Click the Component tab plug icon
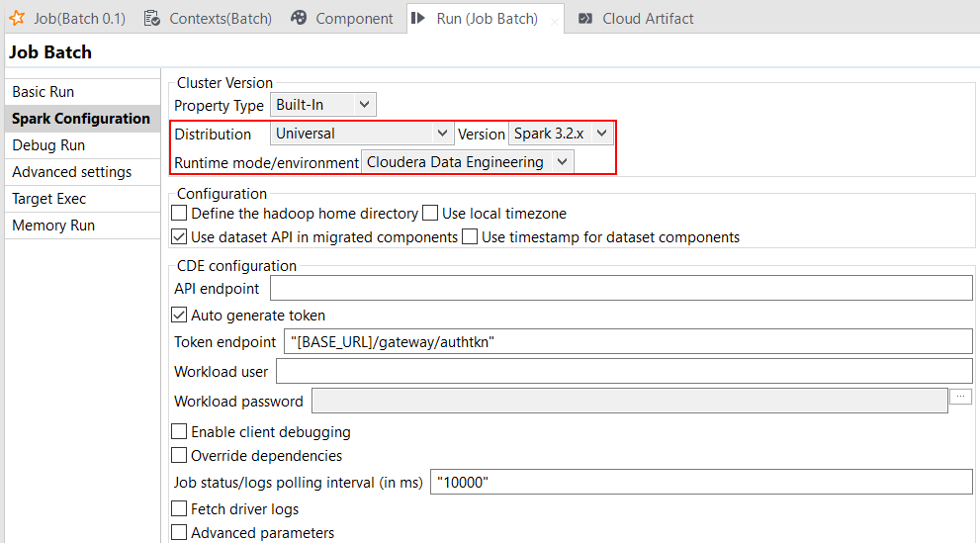 pos(299,18)
